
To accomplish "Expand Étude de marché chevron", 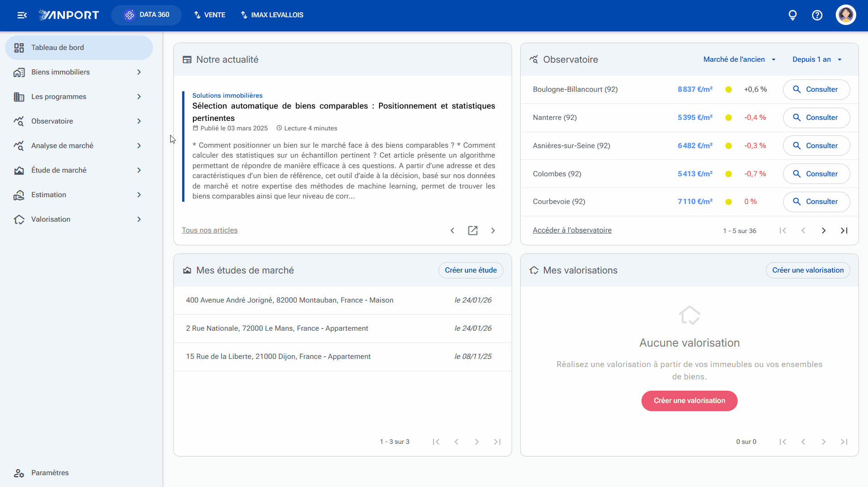I will (x=139, y=170).
